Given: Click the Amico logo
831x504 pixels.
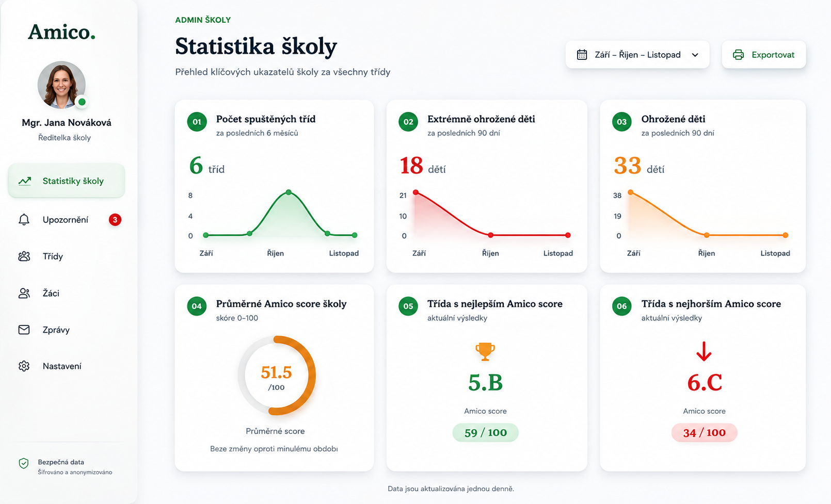Looking at the screenshot, I should pos(61,32).
